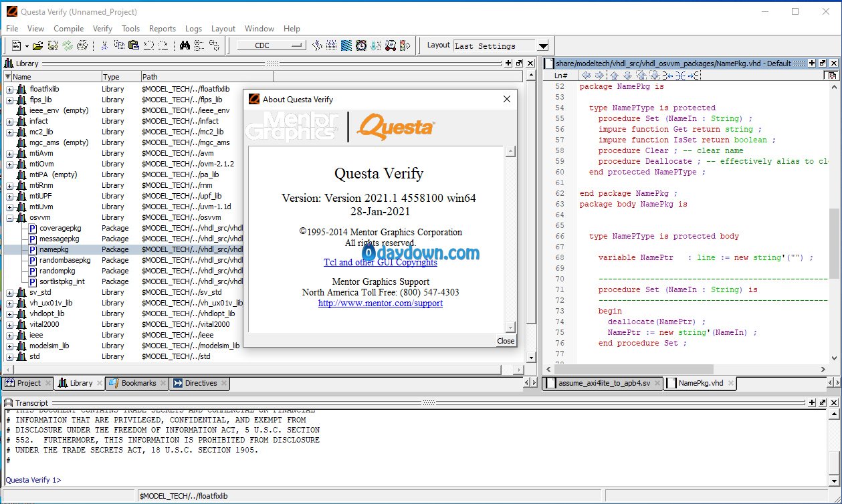The height and width of the screenshot is (504, 842).
Task: Click the blue striped waveform toolbar icon
Action: (346, 46)
